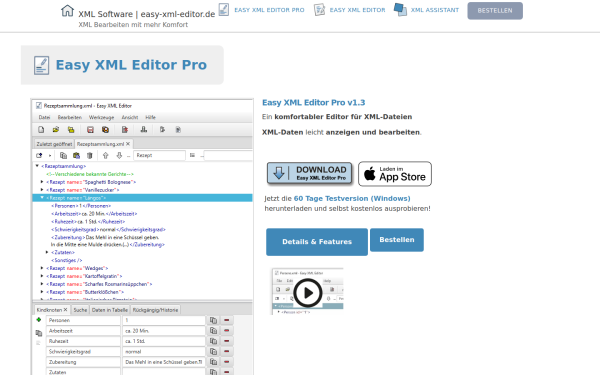The width and height of the screenshot is (600, 375).
Task: Switch to the Suche tab
Action: coord(80,310)
